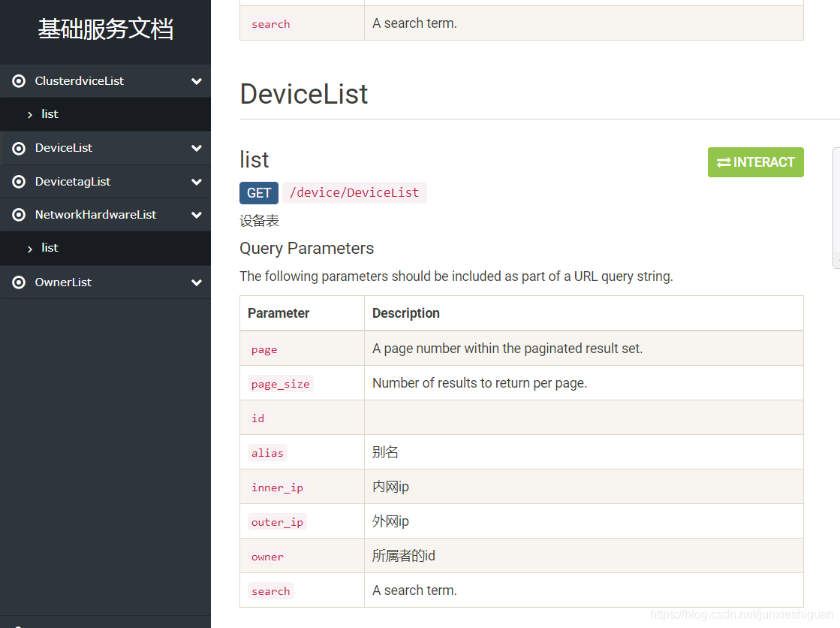
Task: Click the OwnerList circle icon
Action: pyautogui.click(x=19, y=282)
